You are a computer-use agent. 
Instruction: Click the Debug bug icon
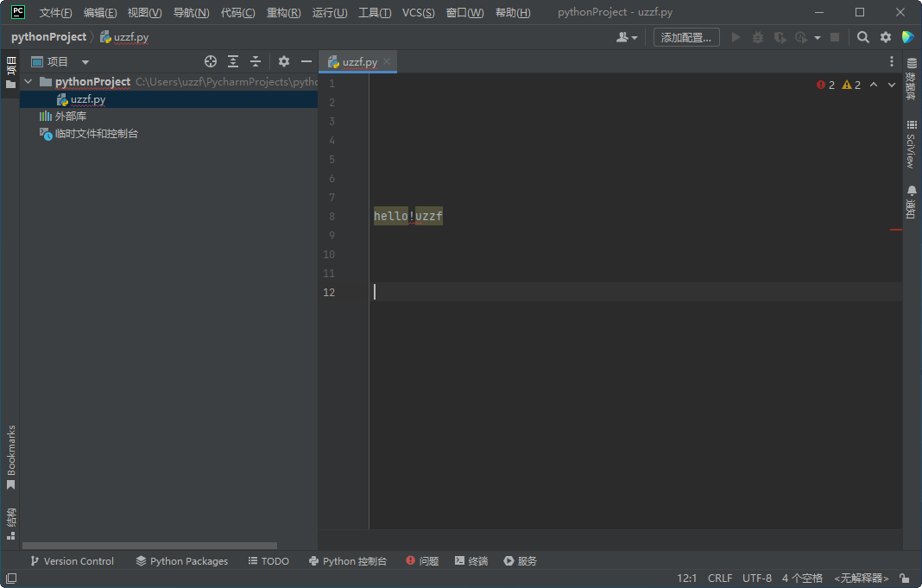point(758,37)
